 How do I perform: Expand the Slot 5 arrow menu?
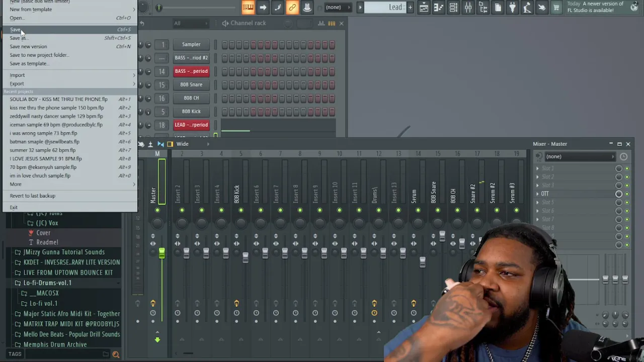537,202
